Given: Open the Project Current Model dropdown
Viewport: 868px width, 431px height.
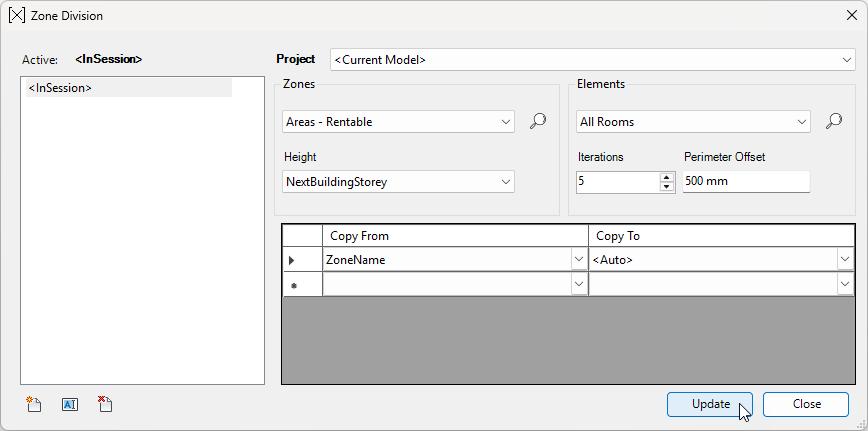Looking at the screenshot, I should pos(847,60).
